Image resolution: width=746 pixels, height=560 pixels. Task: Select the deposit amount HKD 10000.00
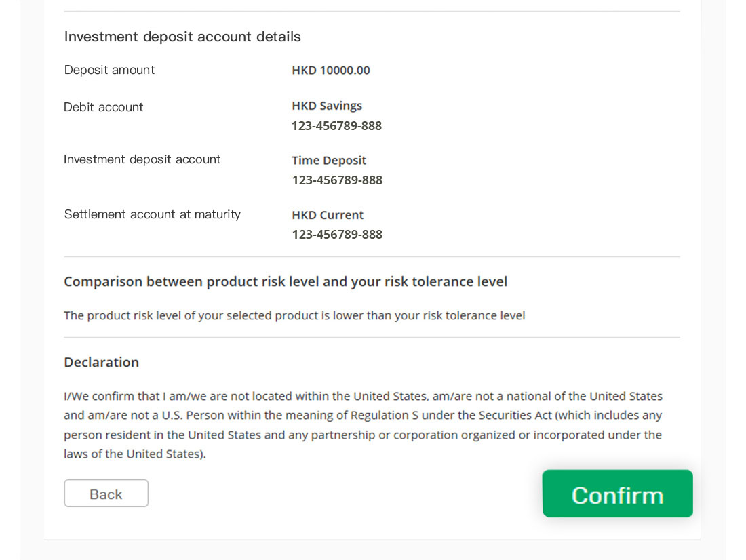331,71
